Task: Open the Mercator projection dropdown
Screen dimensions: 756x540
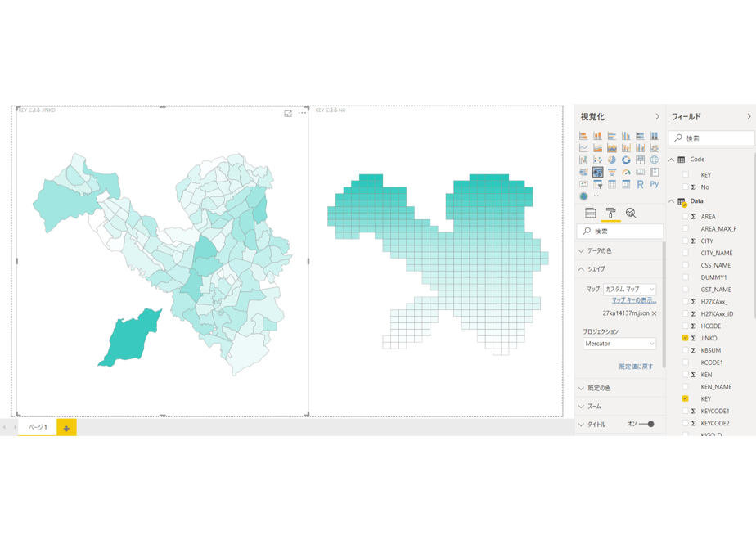Action: [x=619, y=344]
